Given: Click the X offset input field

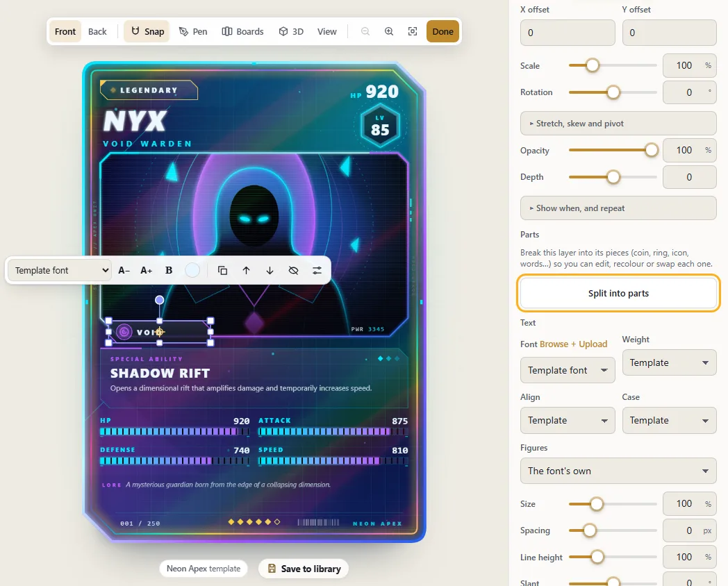Looking at the screenshot, I should (568, 33).
